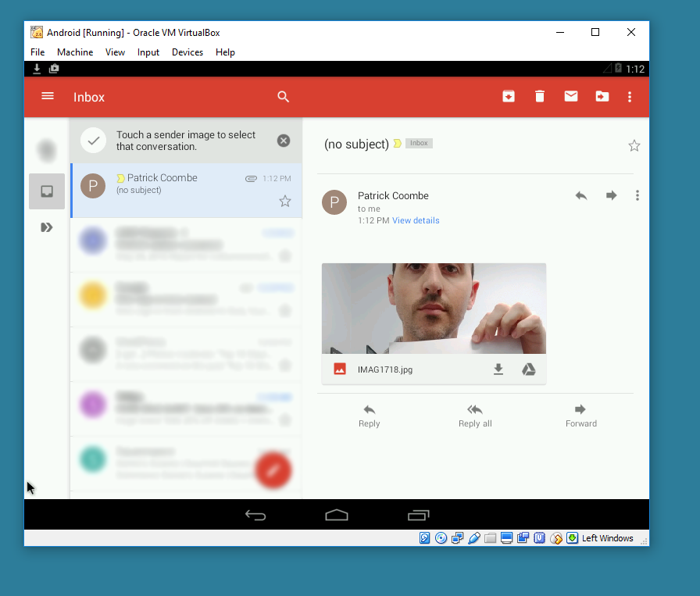700x596 pixels.
Task: Download the IMAG1718.jpg attachment
Action: coord(498,369)
